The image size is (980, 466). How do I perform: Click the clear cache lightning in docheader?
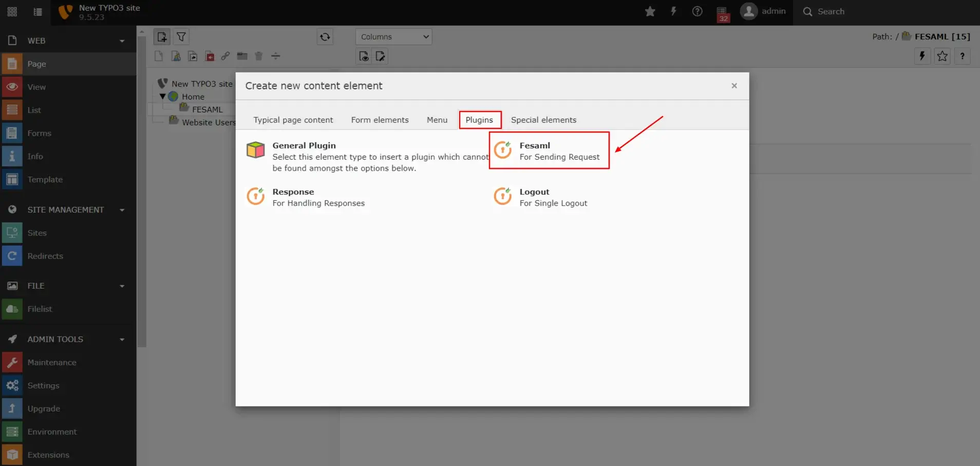[922, 56]
